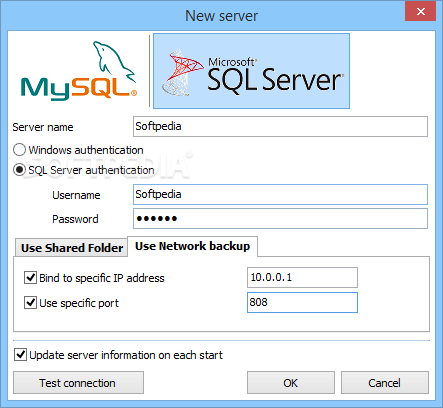The height and width of the screenshot is (408, 443).
Task: Confirm with the OK button
Action: click(x=291, y=383)
